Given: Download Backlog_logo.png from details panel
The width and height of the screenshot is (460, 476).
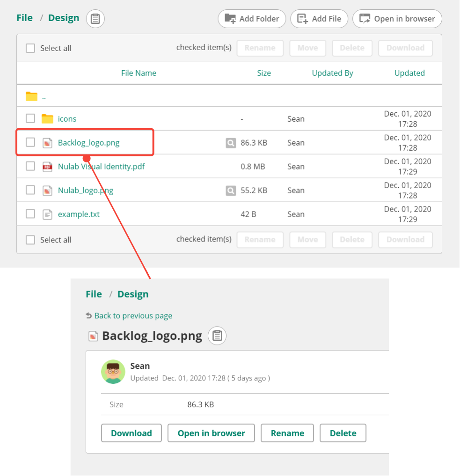Looking at the screenshot, I should pos(131,433).
